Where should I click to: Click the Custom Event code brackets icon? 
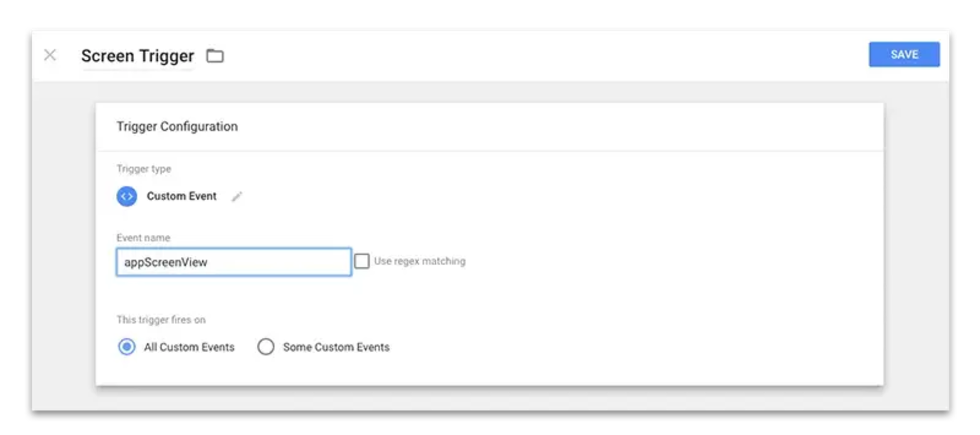[127, 197]
